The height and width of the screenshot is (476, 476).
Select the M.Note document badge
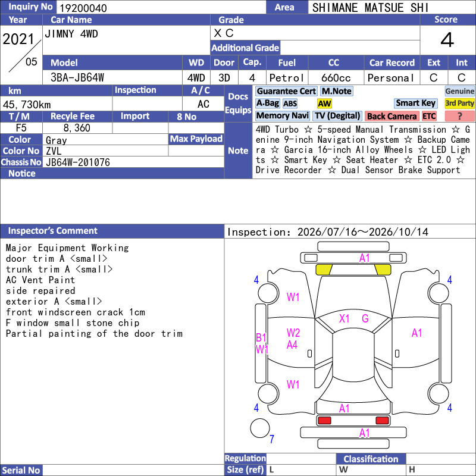pyautogui.click(x=337, y=91)
